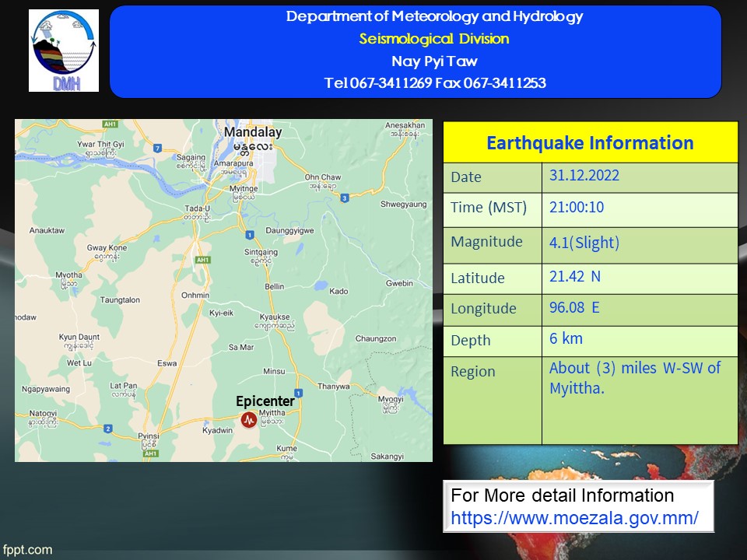Screen dimensions: 747x560
Task: Select the time value 21:00:10
Action: [x=577, y=207]
